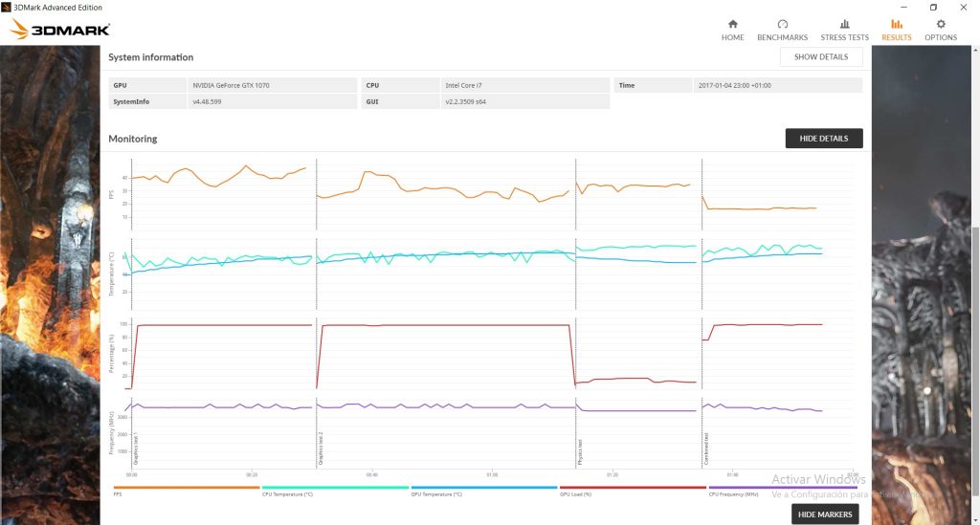
Task: Toggle the GPU Temperature legend series
Action: tap(483, 491)
